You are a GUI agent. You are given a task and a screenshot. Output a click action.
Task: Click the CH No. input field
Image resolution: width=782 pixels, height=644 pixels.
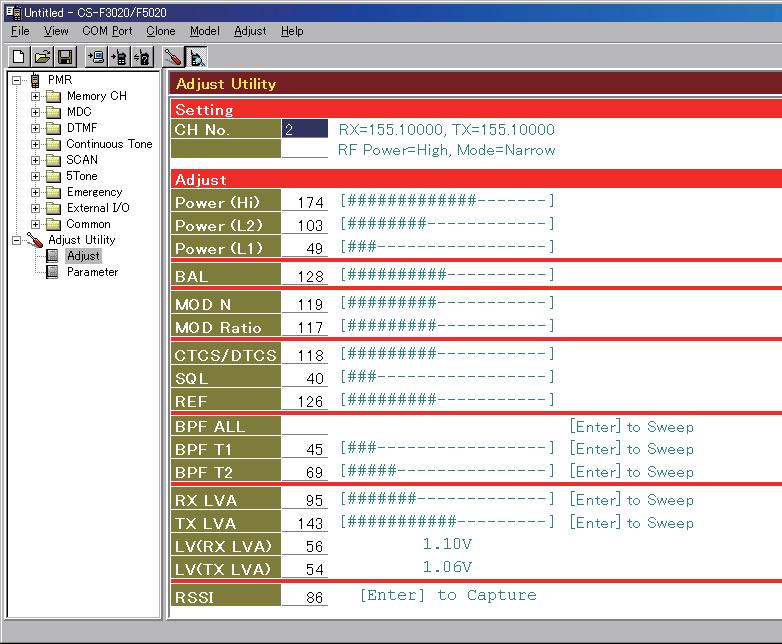[x=305, y=129]
